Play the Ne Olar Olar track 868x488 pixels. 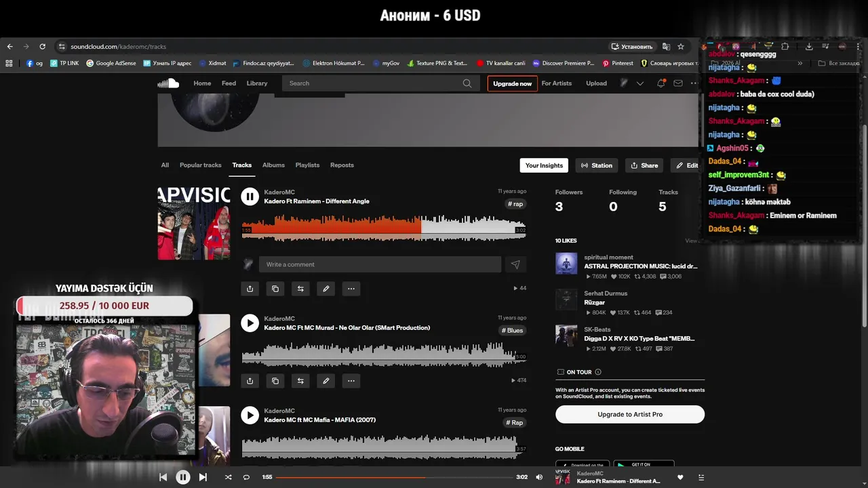[250, 323]
